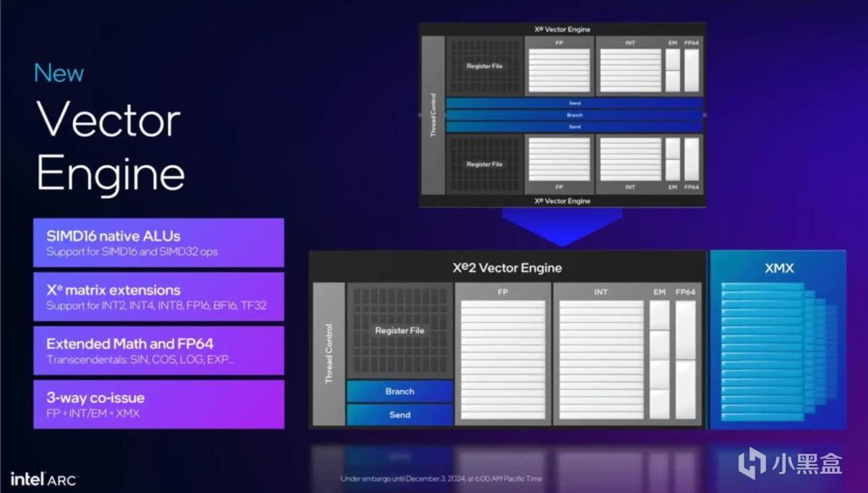The width and height of the screenshot is (868, 493).
Task: Click the "Xe2 Vector Engine" diagram title
Action: [507, 267]
